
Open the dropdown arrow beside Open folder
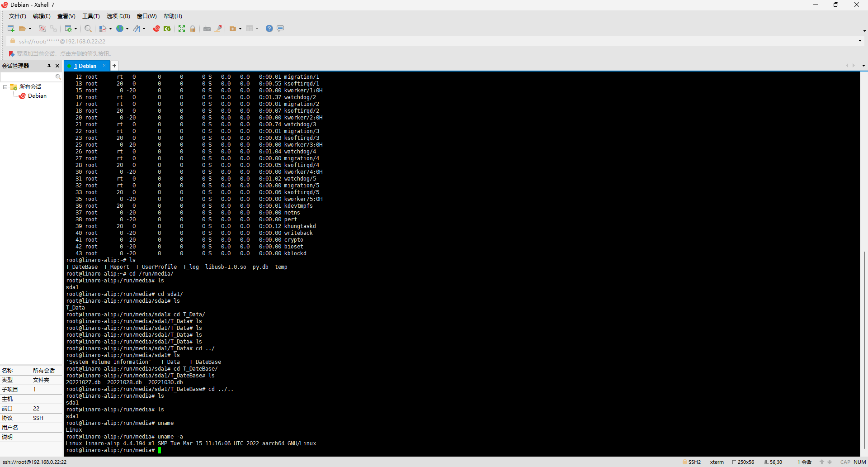pyautogui.click(x=30, y=29)
